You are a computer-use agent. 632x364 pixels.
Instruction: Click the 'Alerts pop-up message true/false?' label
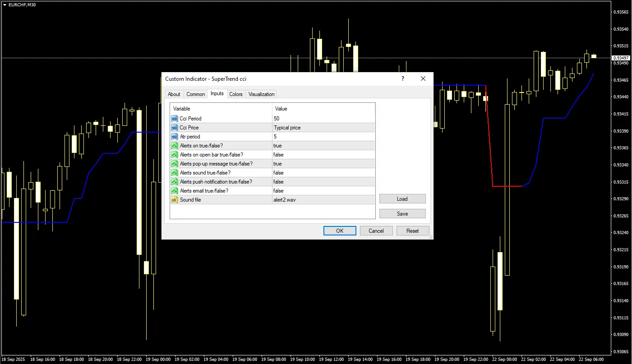click(x=216, y=164)
